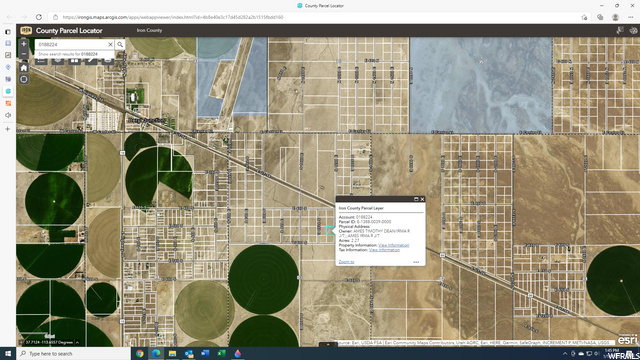
Task: Click the Iron County logo in header
Action: coord(26,31)
